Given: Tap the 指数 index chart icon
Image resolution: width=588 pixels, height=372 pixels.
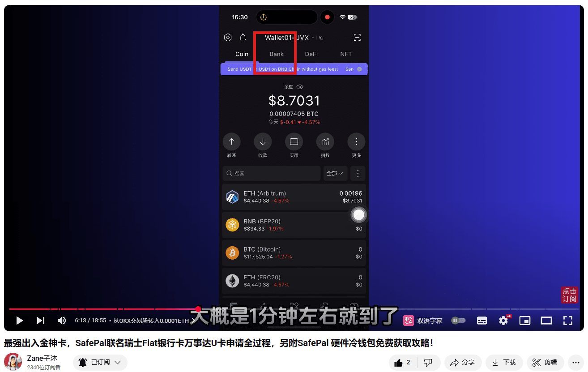Looking at the screenshot, I should (325, 142).
